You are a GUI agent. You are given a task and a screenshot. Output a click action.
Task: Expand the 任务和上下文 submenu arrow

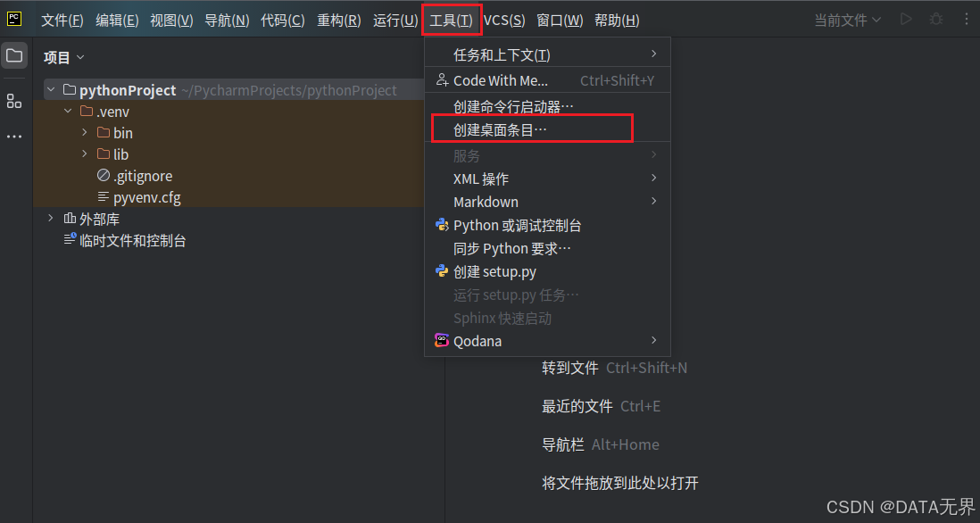pos(653,54)
